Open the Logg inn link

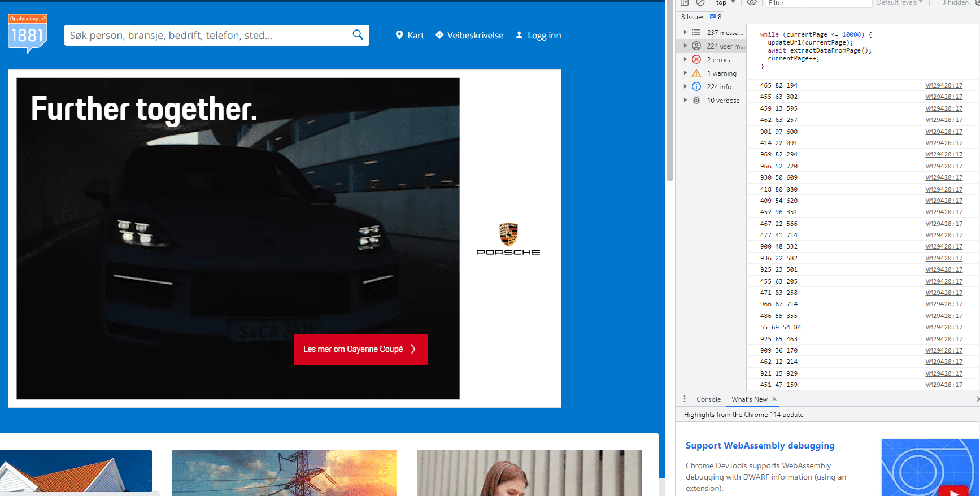(538, 35)
